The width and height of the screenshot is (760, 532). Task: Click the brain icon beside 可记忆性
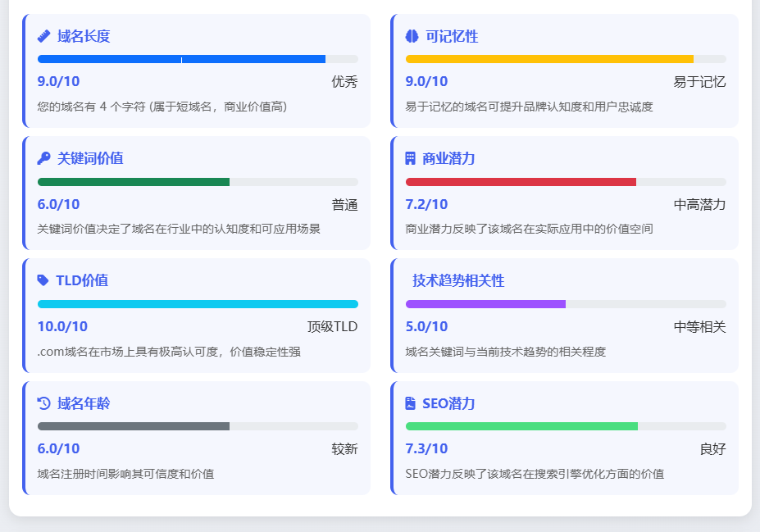(412, 36)
